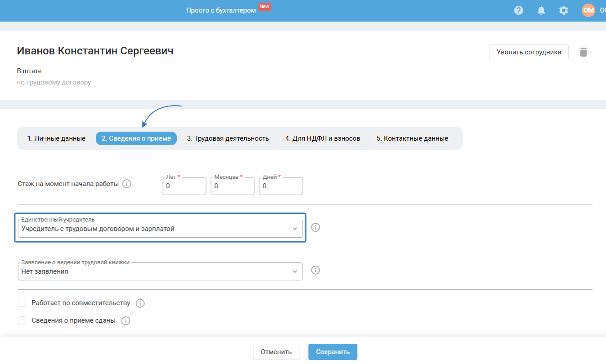Viewport: 606px width, 364px height.
Task: Switch to '1. Личные данные' tab
Action: tap(56, 138)
